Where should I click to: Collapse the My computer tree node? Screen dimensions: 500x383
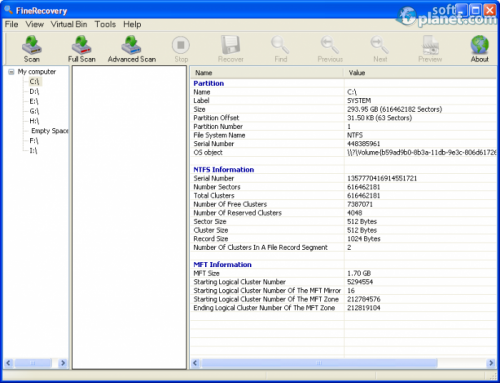click(11, 72)
